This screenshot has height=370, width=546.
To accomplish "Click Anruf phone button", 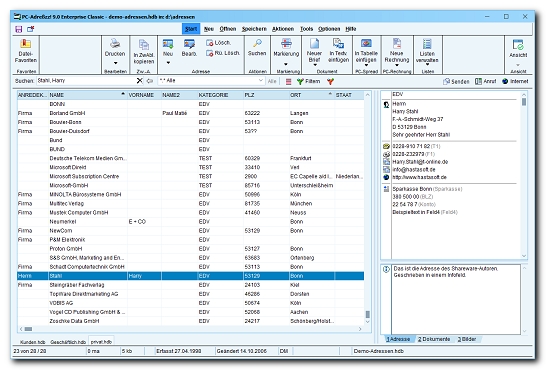I will pyautogui.click(x=485, y=81).
